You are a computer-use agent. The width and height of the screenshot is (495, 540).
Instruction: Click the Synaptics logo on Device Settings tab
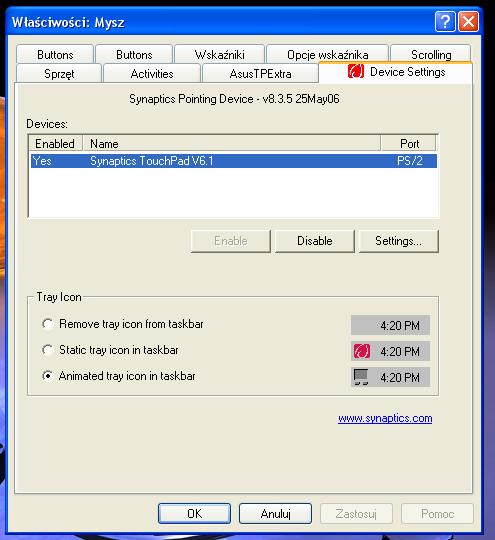[x=356, y=72]
